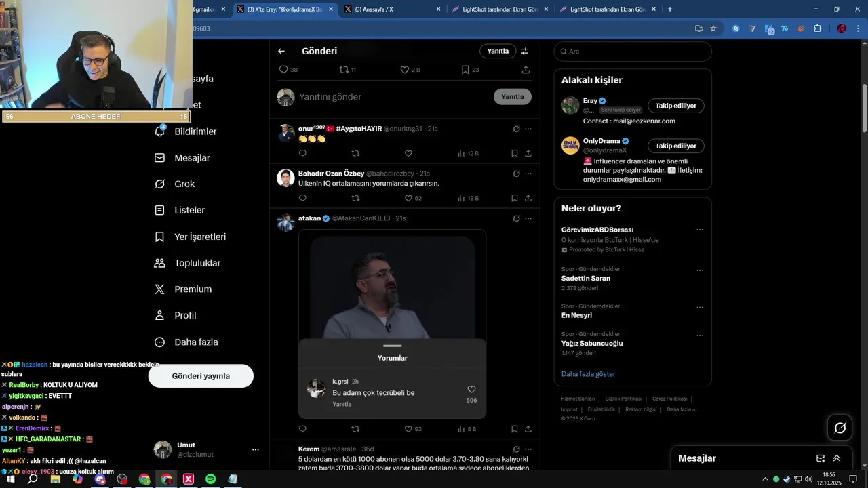Open options for GörevimizABDBorsası trend
This screenshot has width=868, height=488.
(x=700, y=230)
